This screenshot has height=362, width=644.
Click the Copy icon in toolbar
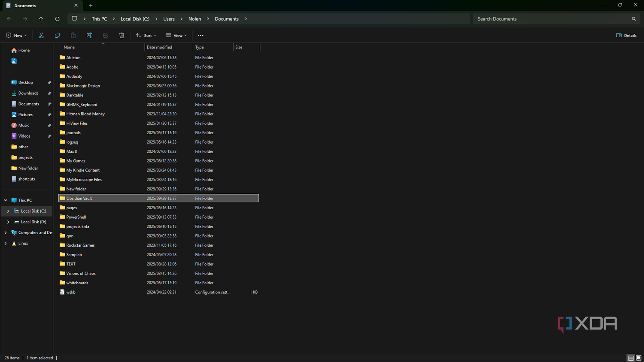[57, 35]
